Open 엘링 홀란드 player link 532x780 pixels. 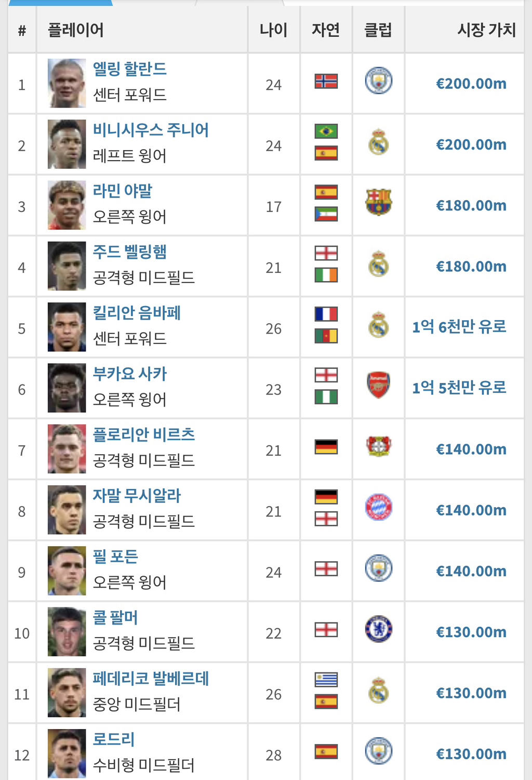pyautogui.click(x=130, y=69)
